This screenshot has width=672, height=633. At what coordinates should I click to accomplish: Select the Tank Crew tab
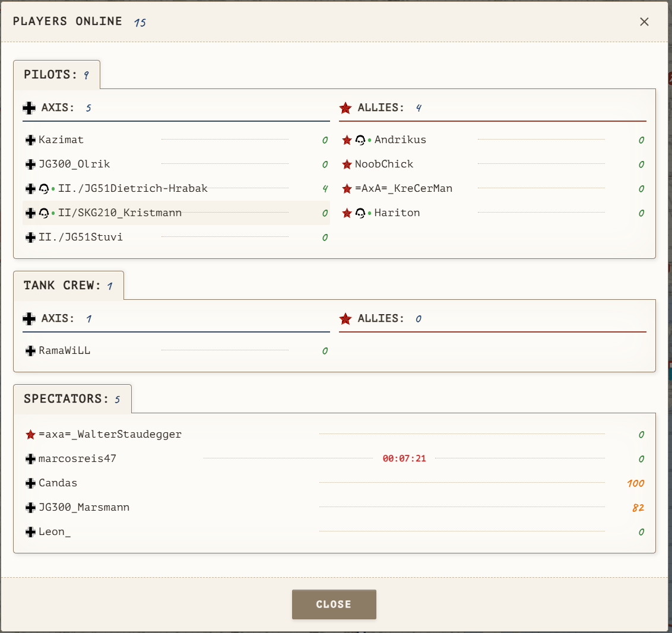pos(69,286)
